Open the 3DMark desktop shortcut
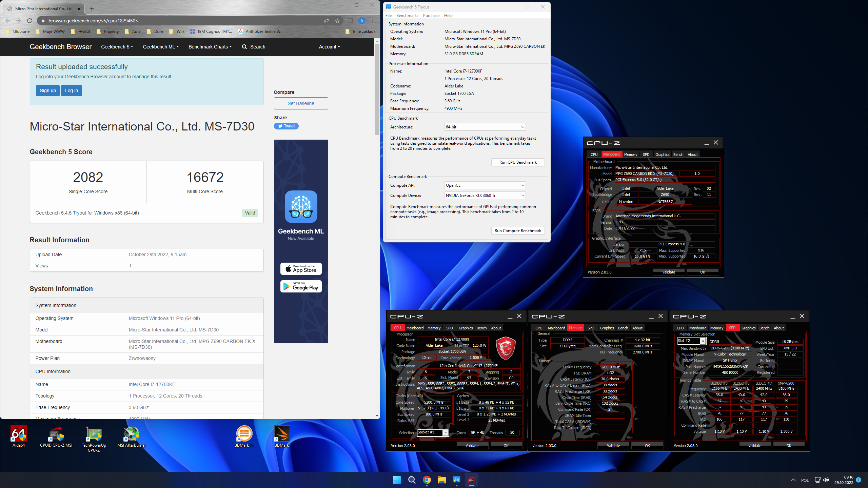 click(282, 436)
